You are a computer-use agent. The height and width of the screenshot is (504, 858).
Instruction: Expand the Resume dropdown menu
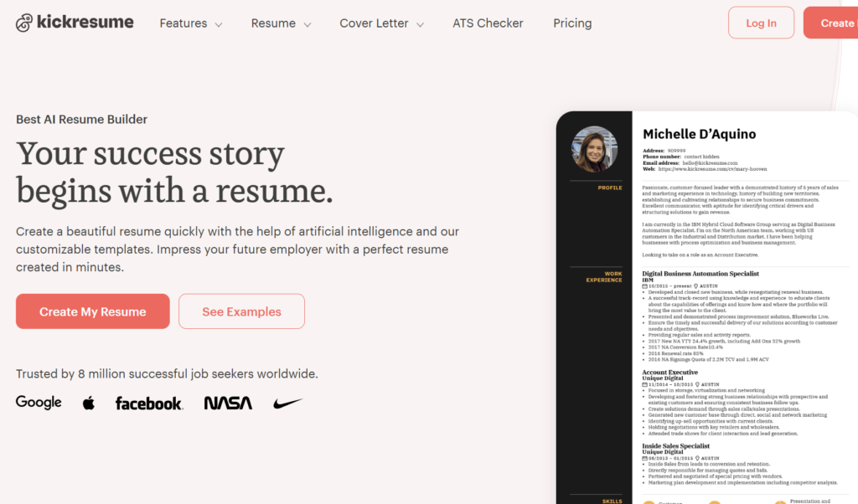281,23
